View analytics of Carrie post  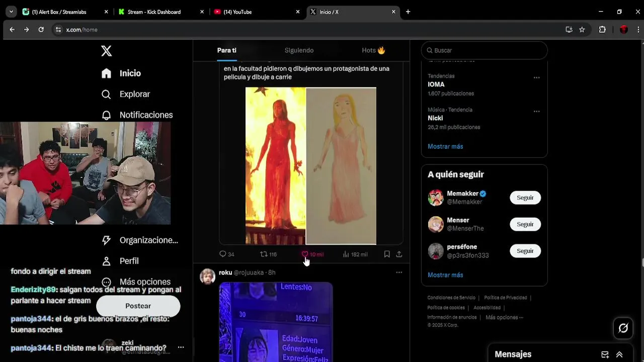click(x=355, y=254)
